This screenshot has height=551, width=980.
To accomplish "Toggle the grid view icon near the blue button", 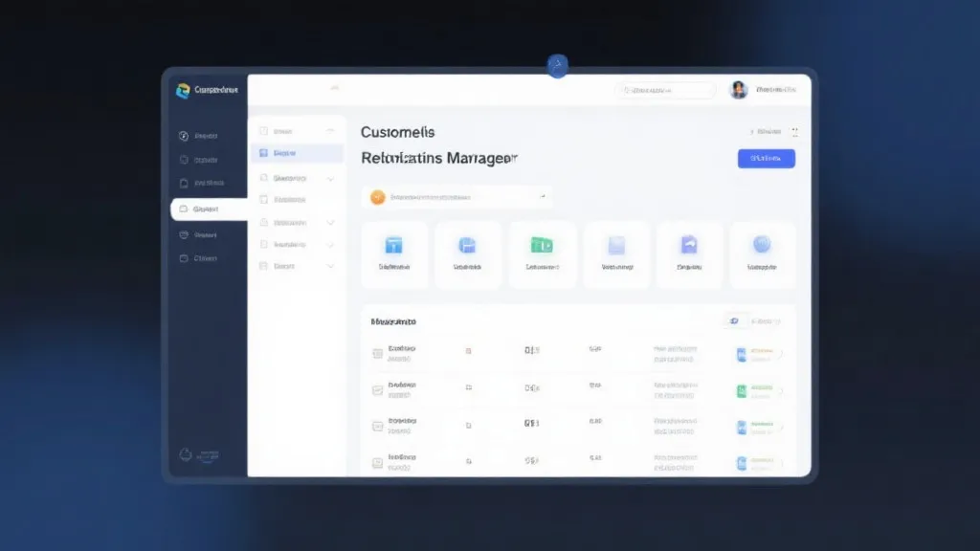I will 795,132.
